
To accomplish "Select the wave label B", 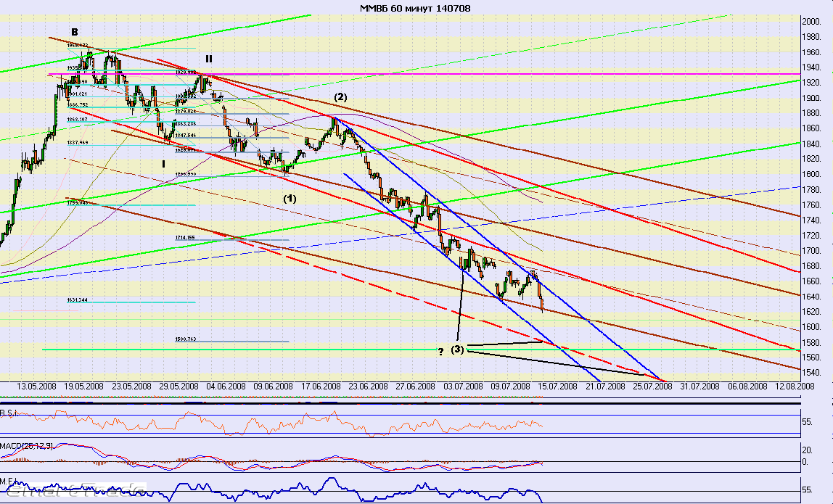I will pyautogui.click(x=75, y=31).
